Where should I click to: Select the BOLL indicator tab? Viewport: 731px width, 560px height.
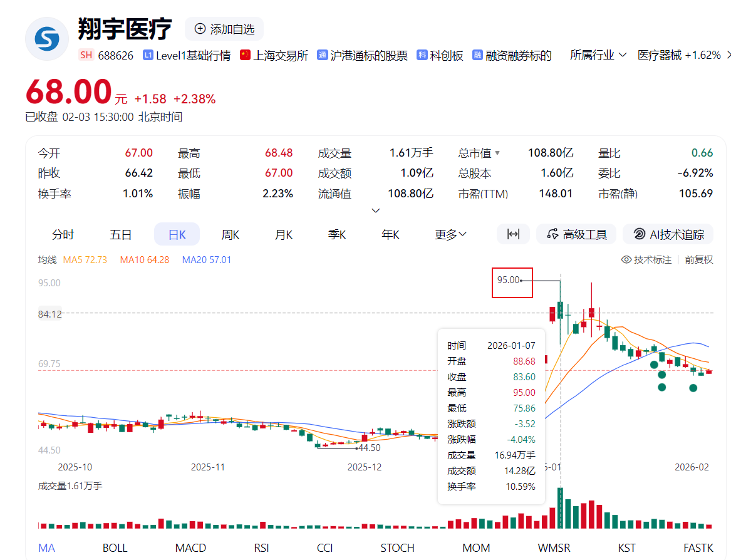[115, 548]
